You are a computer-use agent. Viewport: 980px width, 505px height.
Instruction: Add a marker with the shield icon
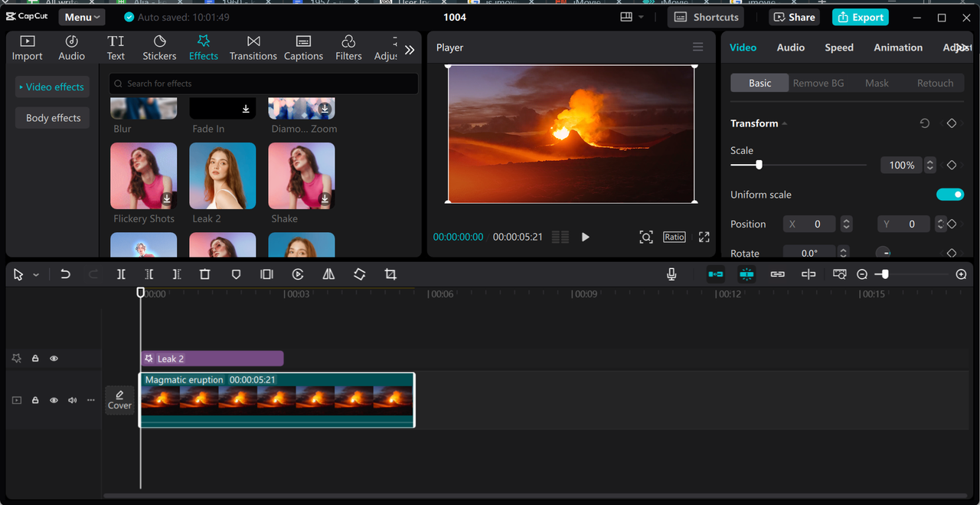click(x=236, y=274)
